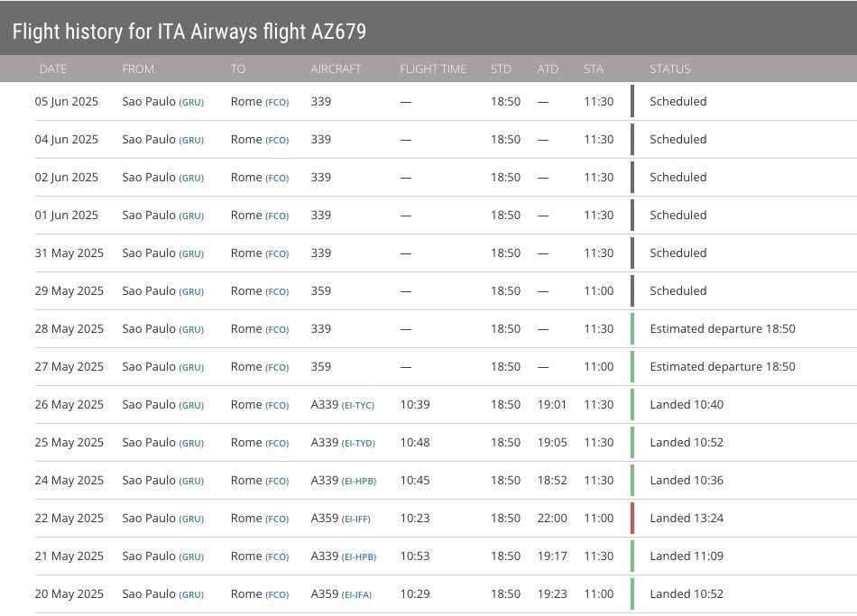The height and width of the screenshot is (616, 857).
Task: Click gray status bar for 05 Jun flight
Action: [632, 102]
